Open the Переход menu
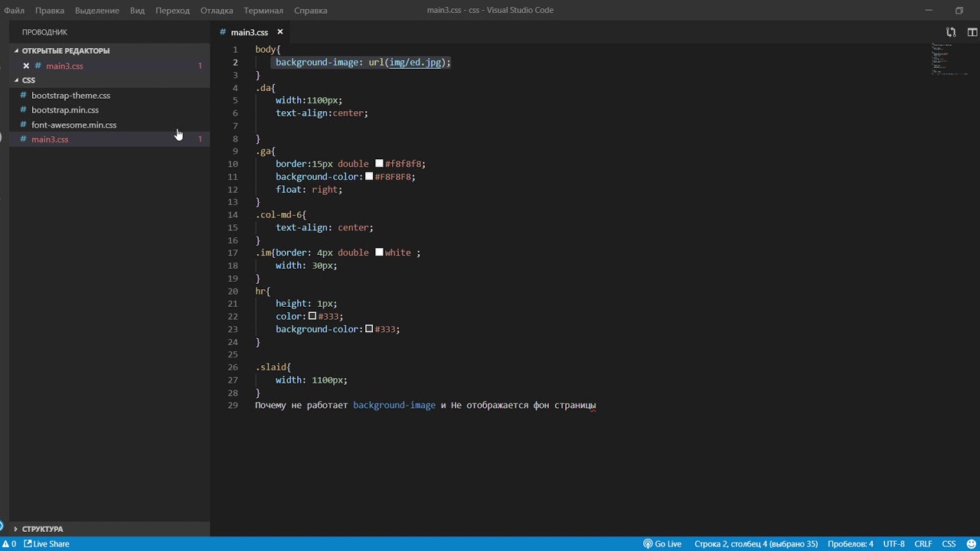The height and width of the screenshot is (551, 980). click(172, 10)
